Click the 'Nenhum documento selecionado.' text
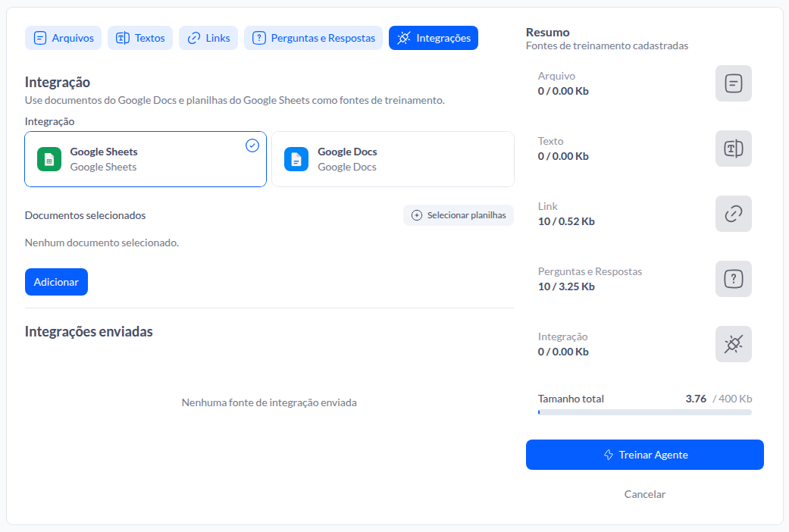The image size is (789, 532). (102, 243)
